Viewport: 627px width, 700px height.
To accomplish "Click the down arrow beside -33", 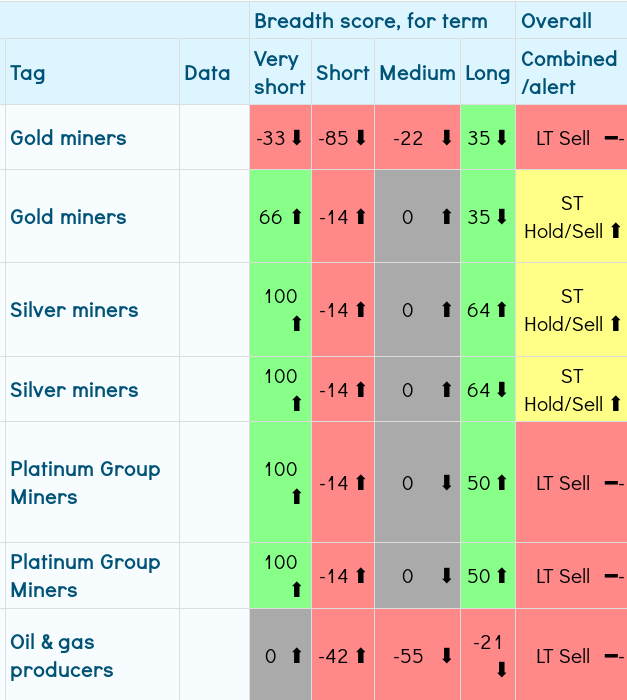I will coord(296,138).
